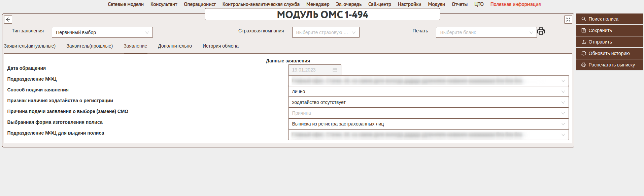Click the back arrow icon
This screenshot has height=196, width=644.
coord(8,20)
